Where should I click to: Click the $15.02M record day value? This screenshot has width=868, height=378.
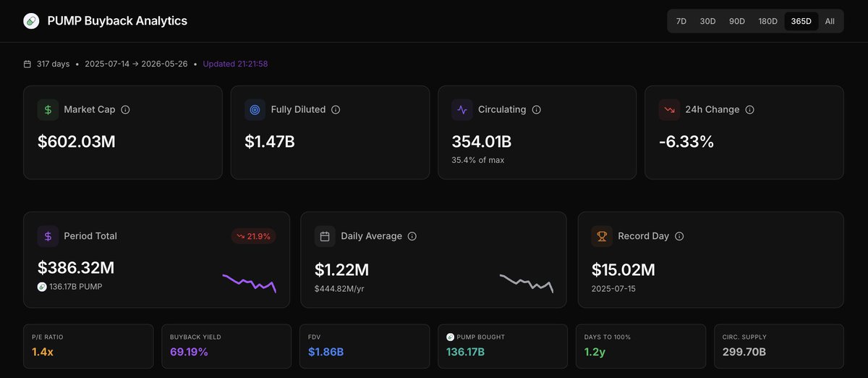pos(624,270)
